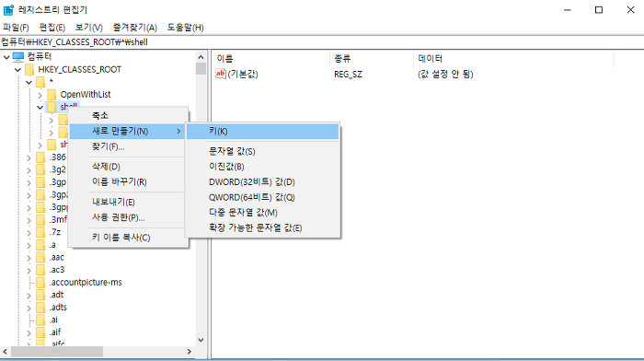The image size is (644, 361).
Task: Select the OpenWithList key label
Action: click(86, 95)
